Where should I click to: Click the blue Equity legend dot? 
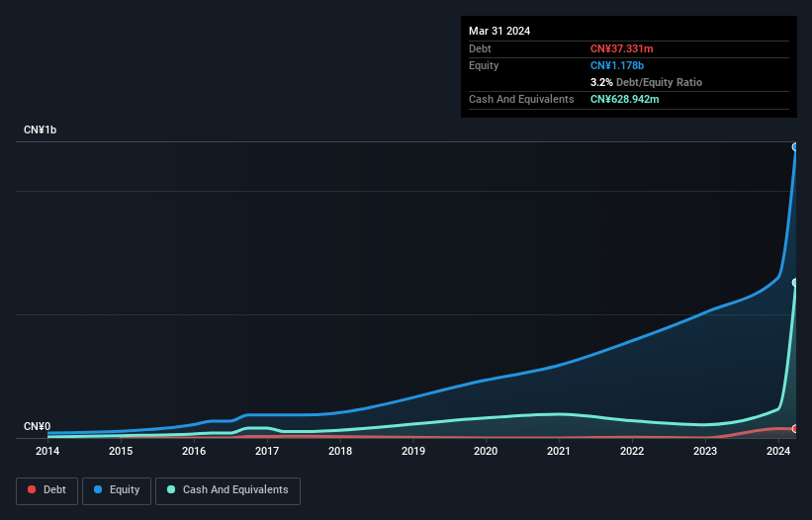click(x=98, y=489)
